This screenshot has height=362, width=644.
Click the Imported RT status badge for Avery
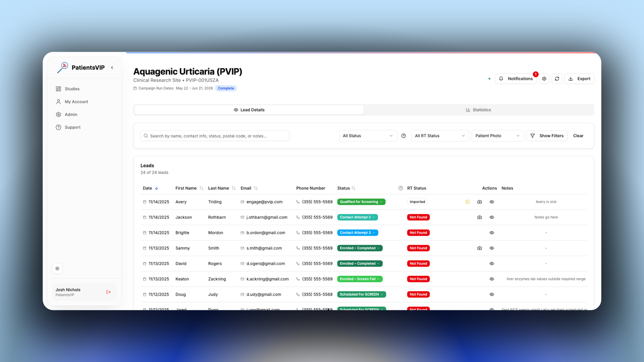417,202
